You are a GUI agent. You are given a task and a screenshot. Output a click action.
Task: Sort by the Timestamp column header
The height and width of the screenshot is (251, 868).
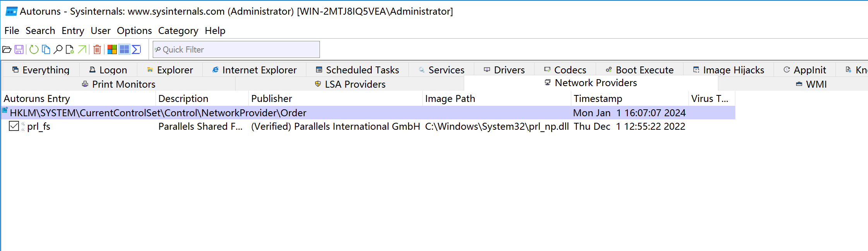(598, 98)
